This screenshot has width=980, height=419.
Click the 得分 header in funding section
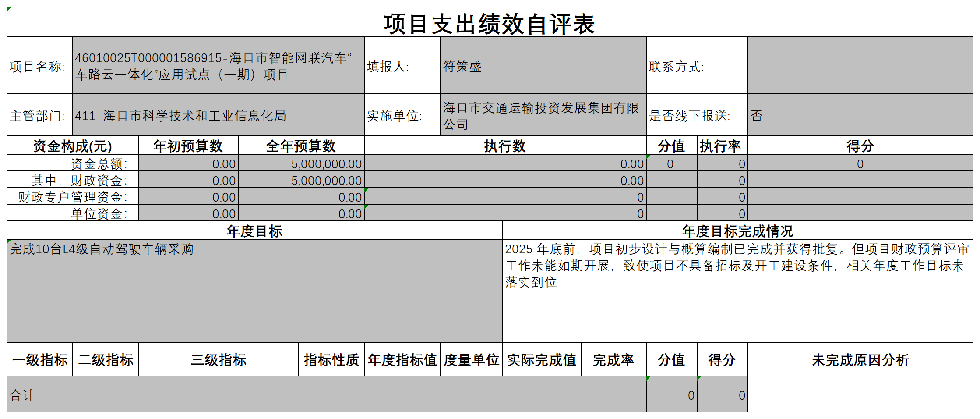tap(860, 146)
